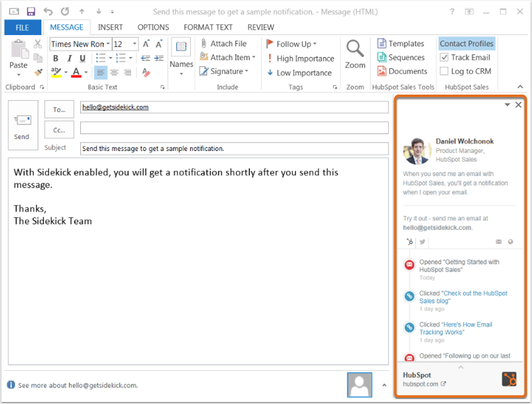Screen dimensions: 532x404
Task: Open the font name dropdown
Action: tap(108, 44)
